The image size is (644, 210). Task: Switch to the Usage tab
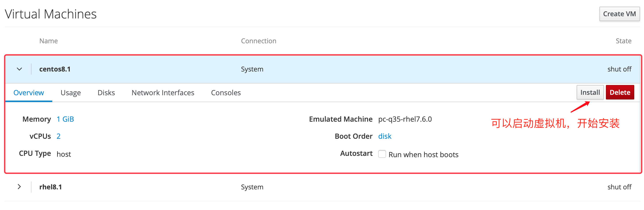click(x=70, y=93)
